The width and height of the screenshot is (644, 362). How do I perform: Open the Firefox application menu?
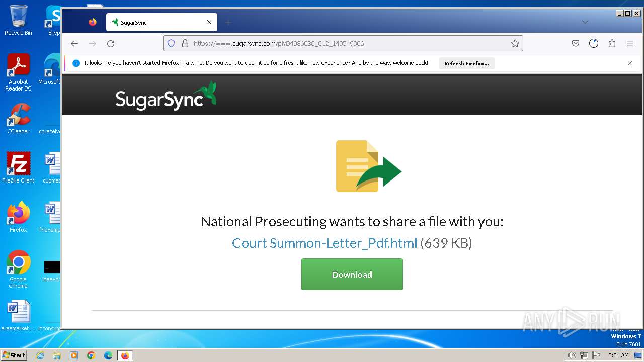630,43
